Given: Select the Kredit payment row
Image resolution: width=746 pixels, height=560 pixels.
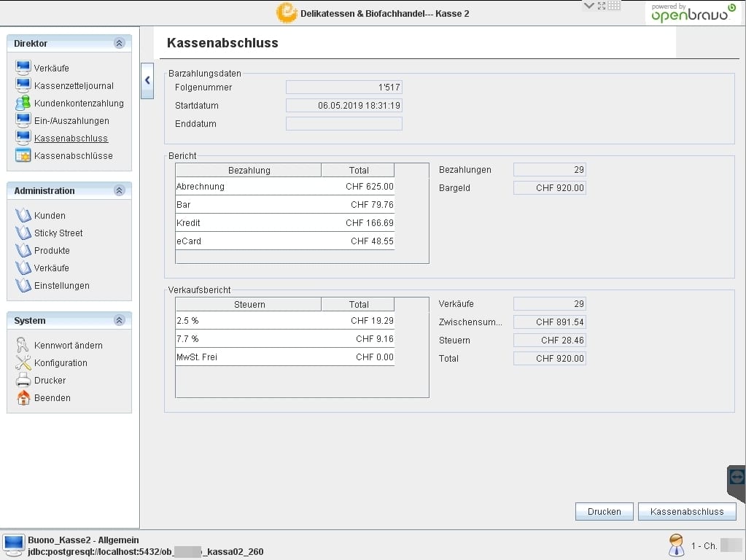Looking at the screenshot, I should 285,222.
